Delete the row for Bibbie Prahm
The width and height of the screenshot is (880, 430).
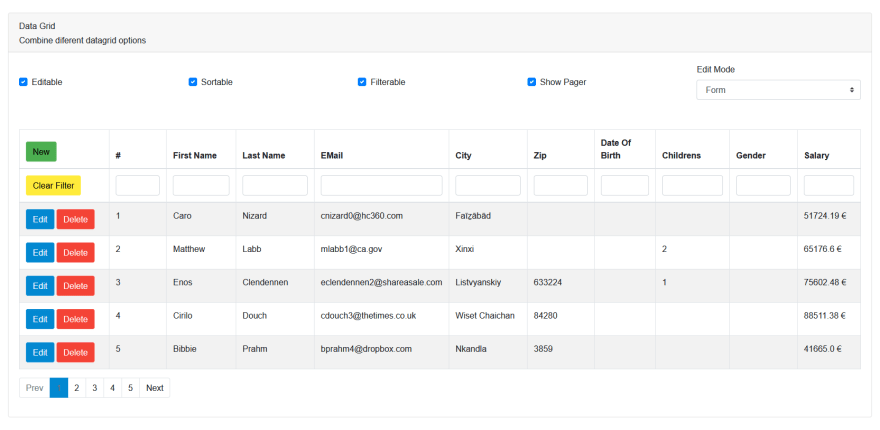coord(75,352)
